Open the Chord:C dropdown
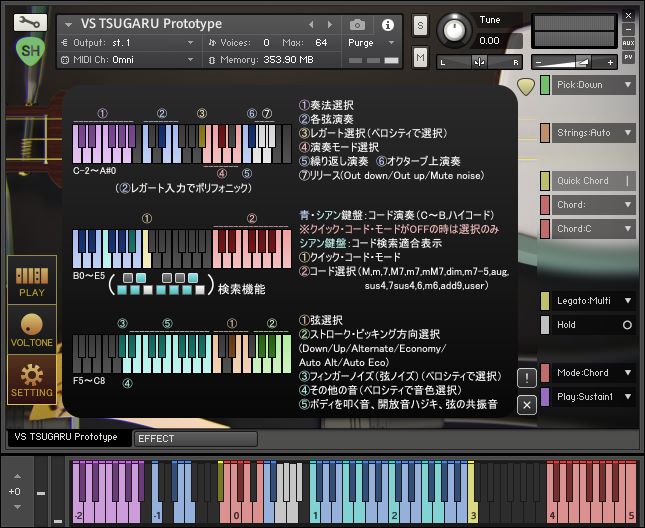This screenshot has width=645, height=528. click(x=594, y=229)
